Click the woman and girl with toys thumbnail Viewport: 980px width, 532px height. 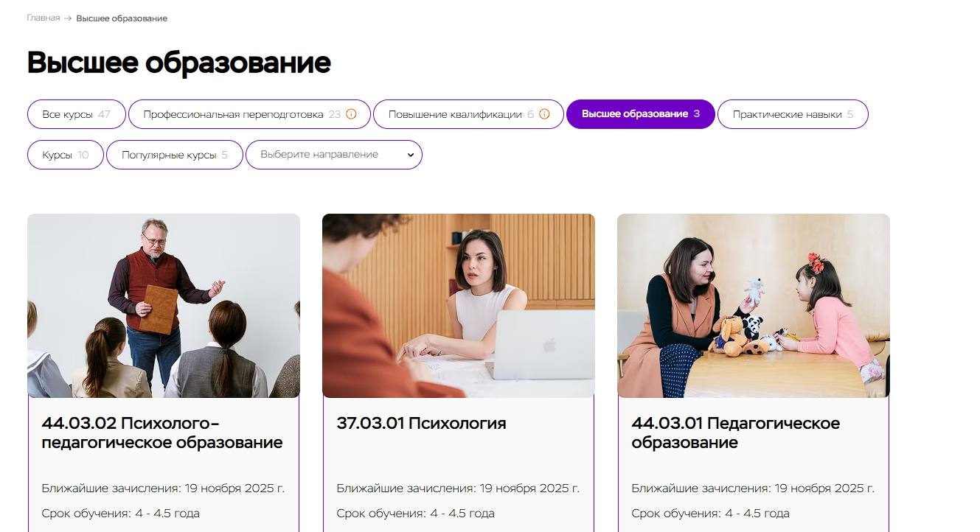point(754,306)
